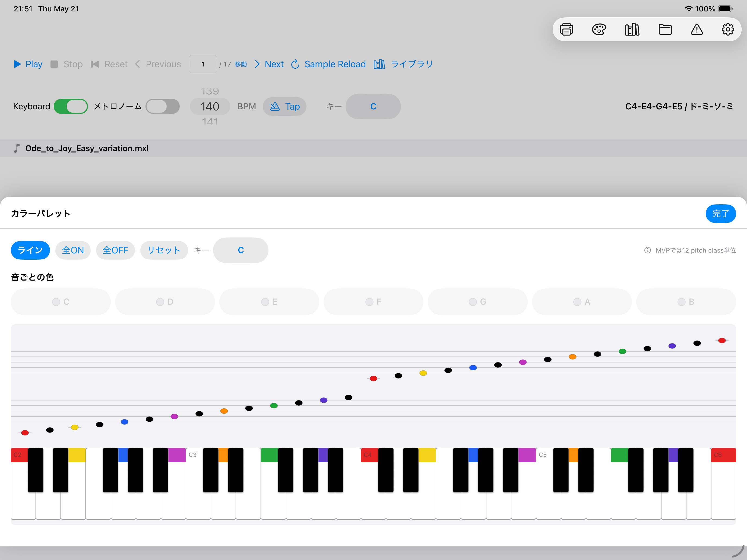Screen dimensions: 747x560
Task: Open the palette キー C dropdown
Action: [241, 250]
